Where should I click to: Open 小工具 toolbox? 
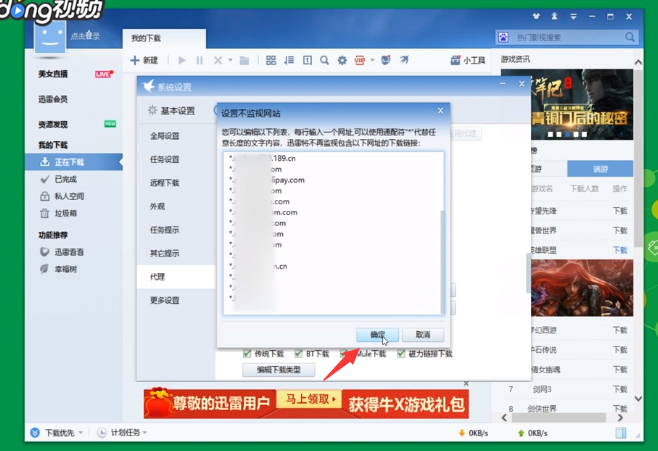point(468,60)
